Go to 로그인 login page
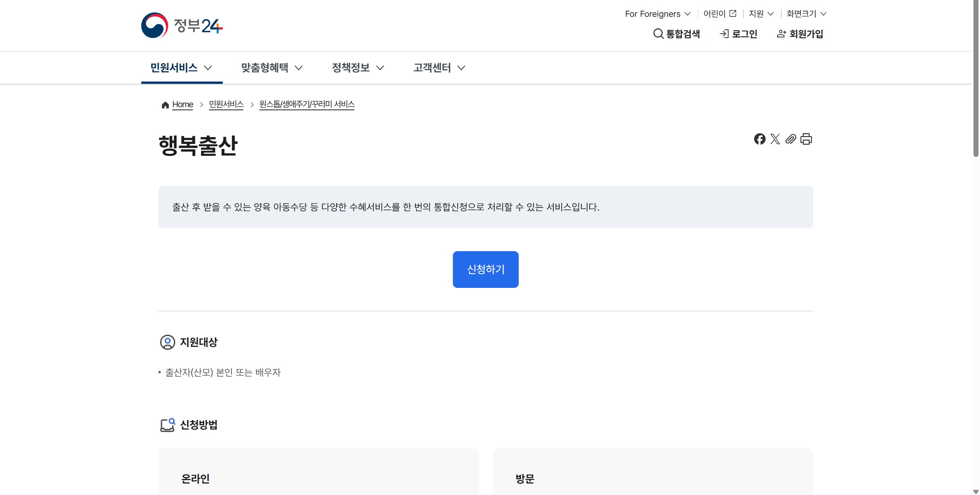 pos(738,34)
